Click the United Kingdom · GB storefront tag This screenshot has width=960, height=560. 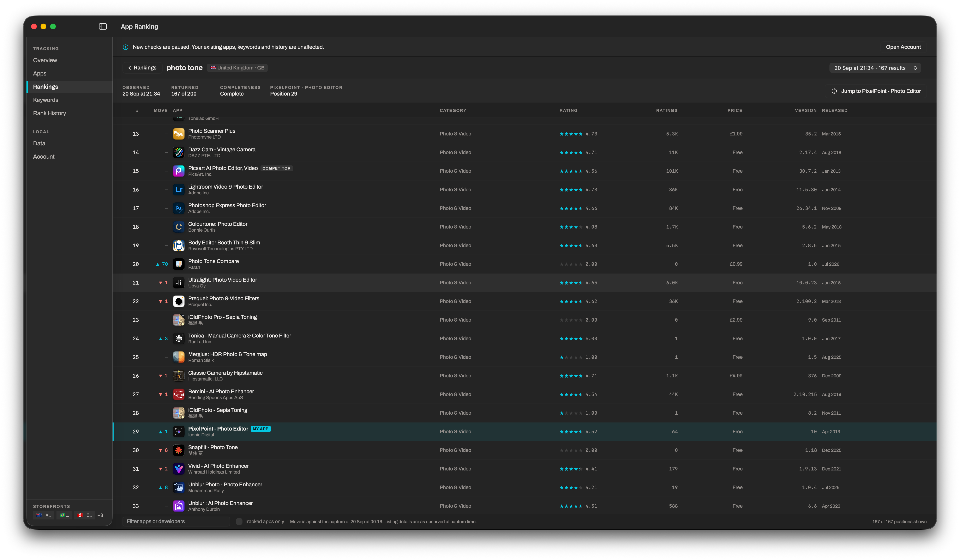[237, 68]
